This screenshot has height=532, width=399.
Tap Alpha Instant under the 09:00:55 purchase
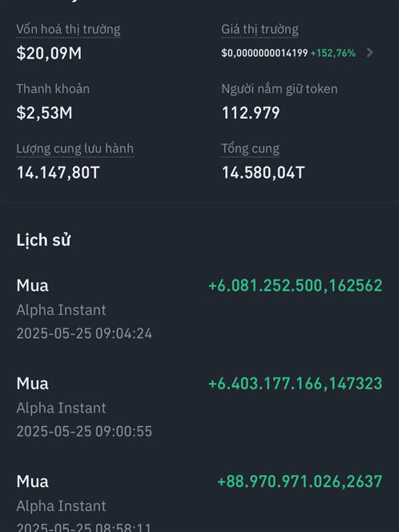click(61, 408)
